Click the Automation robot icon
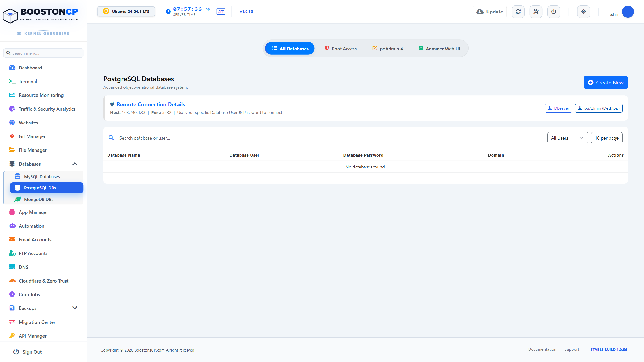Image resolution: width=644 pixels, height=362 pixels. (12, 226)
